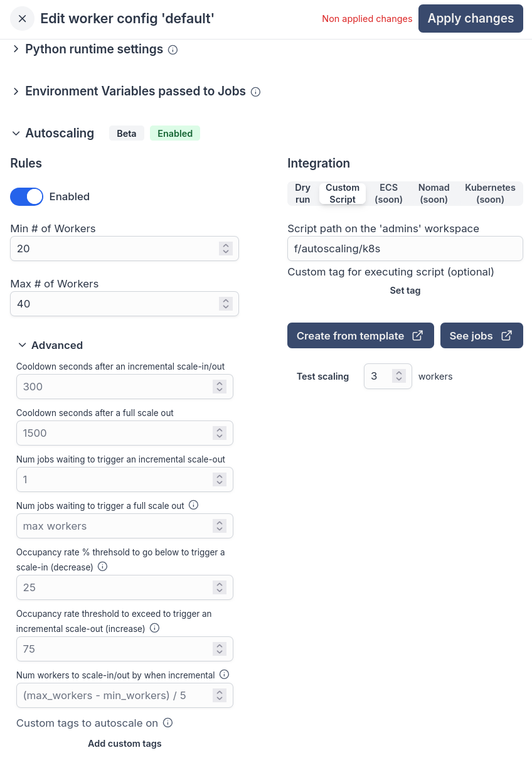Screen dimensions: 532x765
Task: Click info icon for incremental scale-out threshold
Action: point(155,628)
